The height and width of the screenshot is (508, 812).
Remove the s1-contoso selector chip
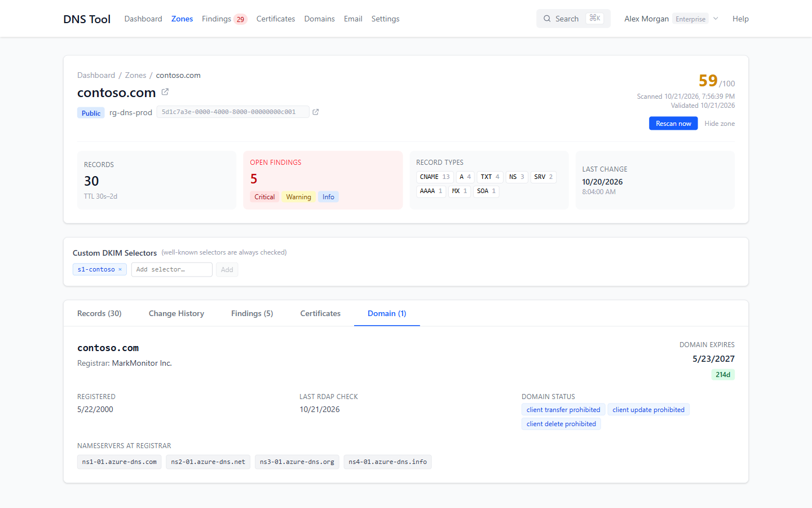click(x=120, y=270)
